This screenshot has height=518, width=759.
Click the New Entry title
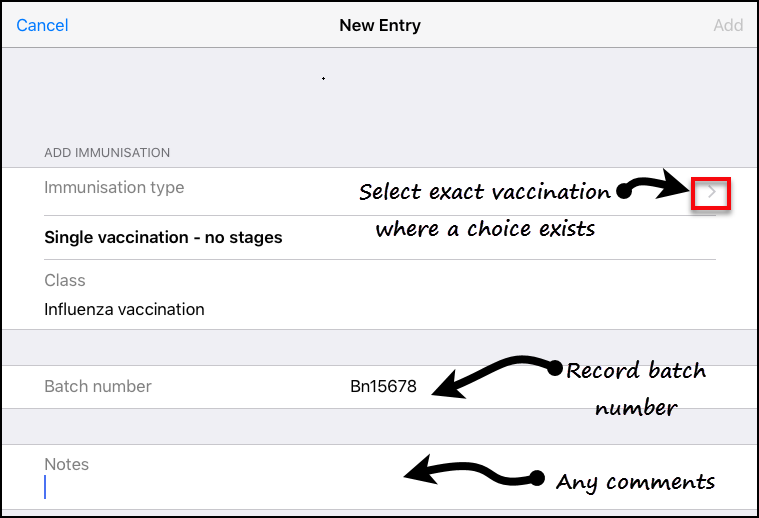click(x=380, y=25)
